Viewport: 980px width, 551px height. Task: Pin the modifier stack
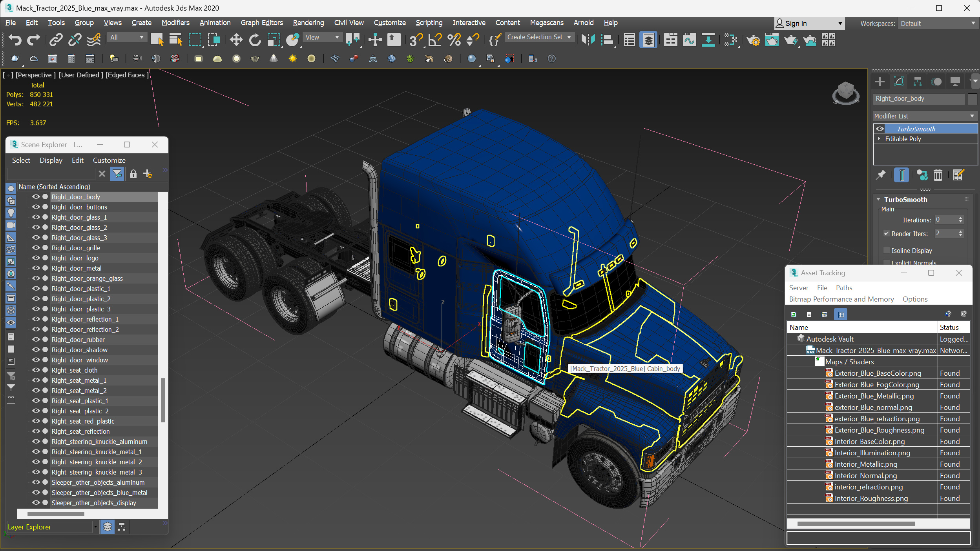point(881,175)
